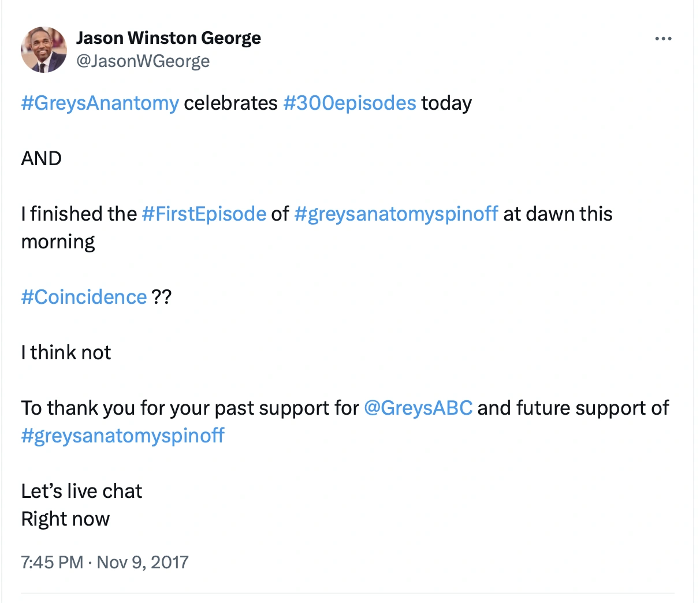Click the #FirstEpisode hashtag
The height and width of the screenshot is (603, 700).
204,214
